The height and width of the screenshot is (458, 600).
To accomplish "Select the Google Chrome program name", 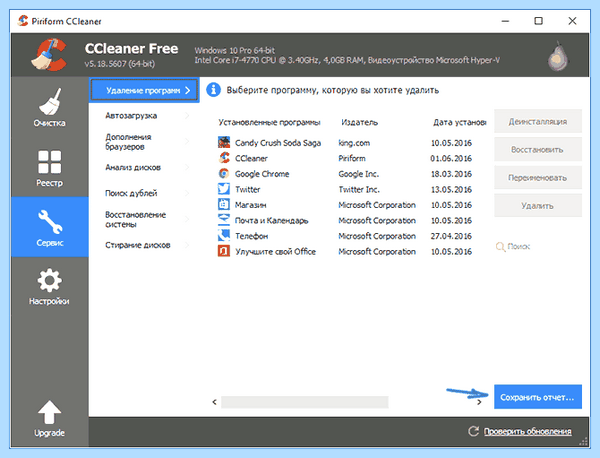I will click(262, 174).
